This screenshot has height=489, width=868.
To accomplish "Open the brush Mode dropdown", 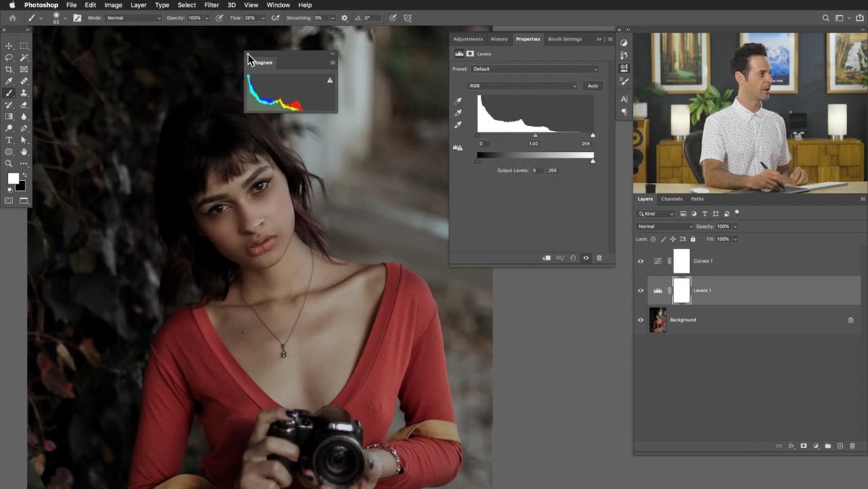I will tap(134, 18).
